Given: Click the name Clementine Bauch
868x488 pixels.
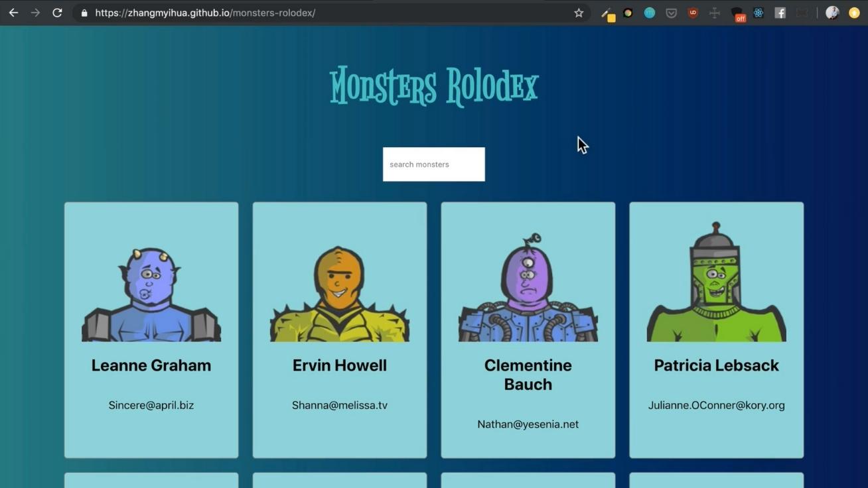Looking at the screenshot, I should pyautogui.click(x=528, y=375).
